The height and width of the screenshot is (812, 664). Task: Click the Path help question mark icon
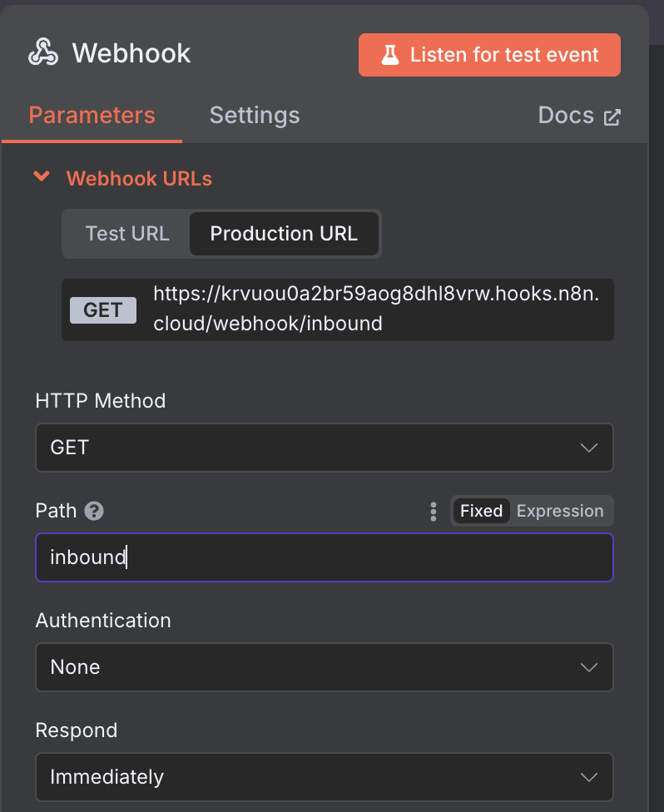(x=94, y=511)
